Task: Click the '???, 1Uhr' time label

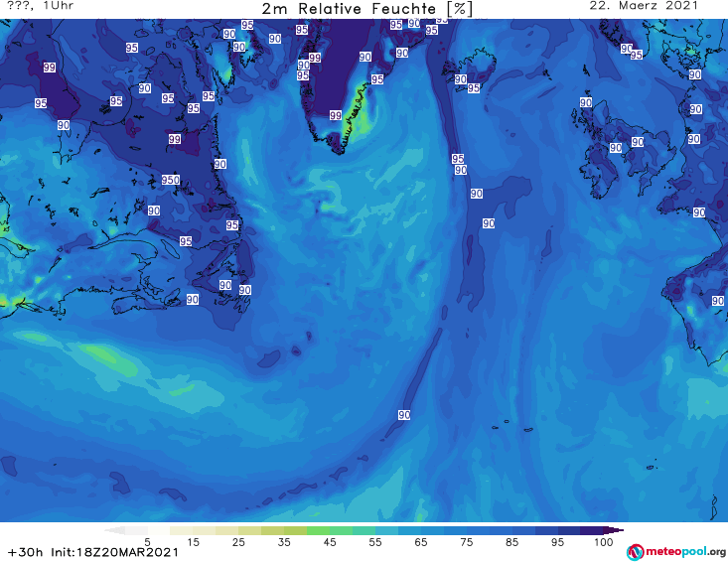Action: click(x=41, y=6)
